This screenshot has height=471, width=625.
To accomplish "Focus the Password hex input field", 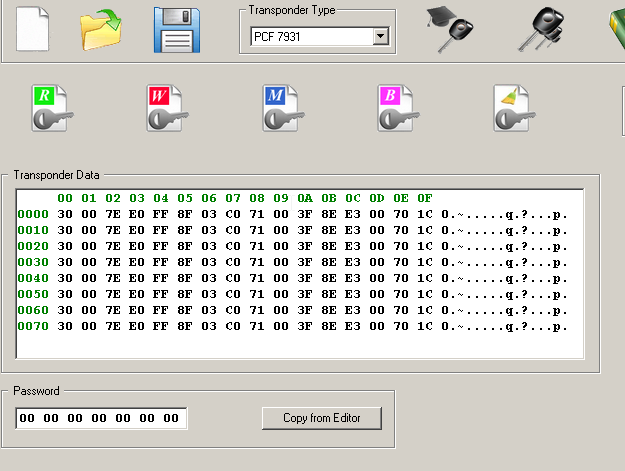I will point(101,418).
